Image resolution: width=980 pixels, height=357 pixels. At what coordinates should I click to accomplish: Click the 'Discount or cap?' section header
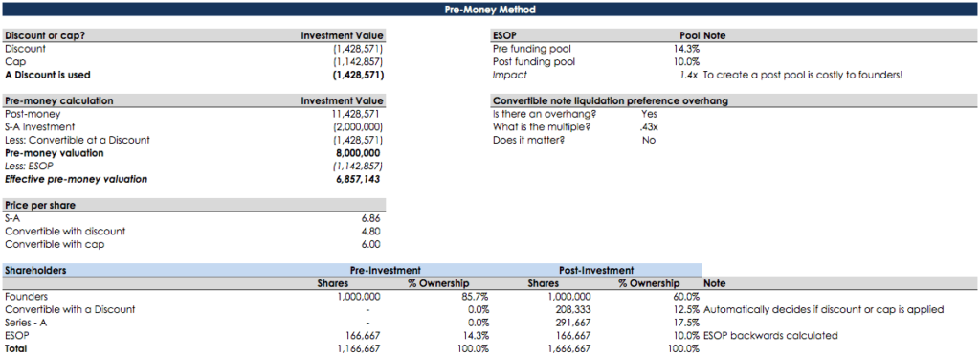45,35
